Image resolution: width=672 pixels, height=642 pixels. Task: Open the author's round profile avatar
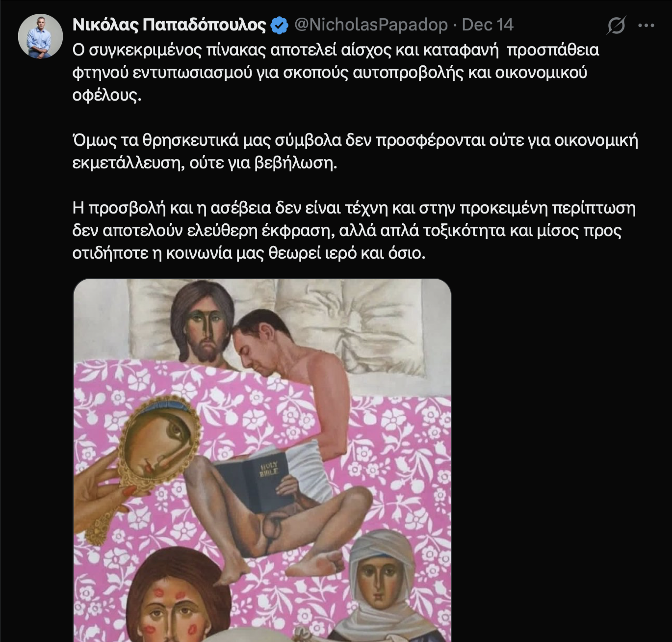click(40, 37)
